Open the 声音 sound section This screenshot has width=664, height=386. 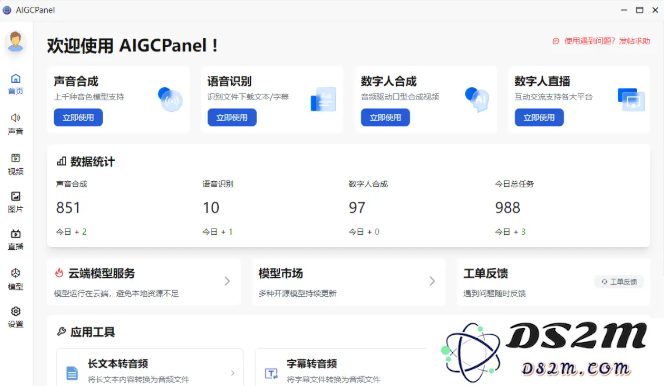pyautogui.click(x=16, y=124)
